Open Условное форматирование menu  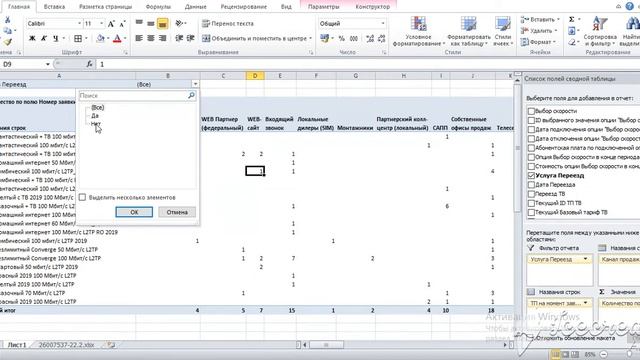(419, 31)
